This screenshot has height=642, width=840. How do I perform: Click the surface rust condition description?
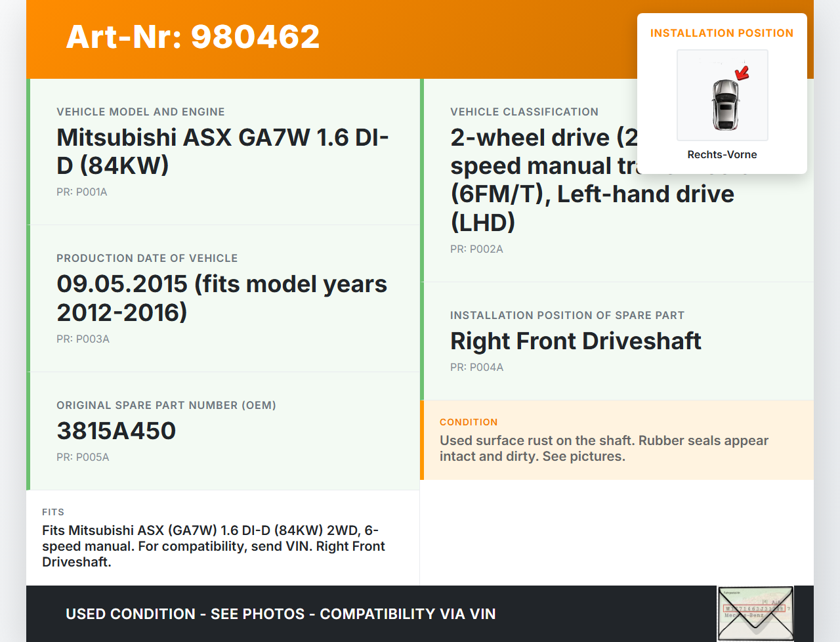pos(604,448)
